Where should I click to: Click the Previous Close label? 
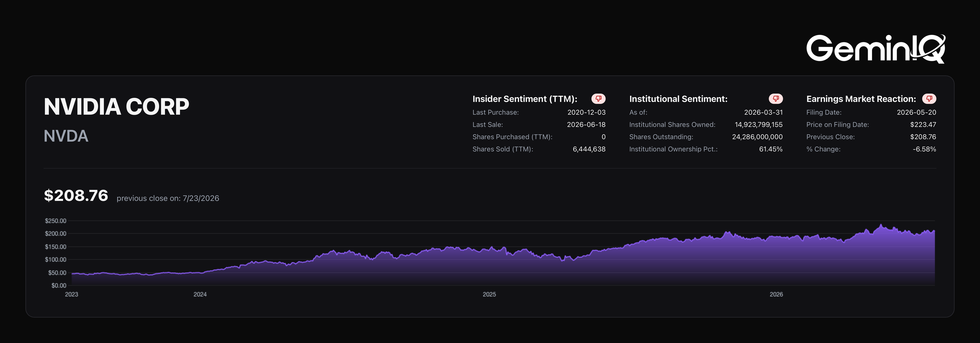point(831,137)
